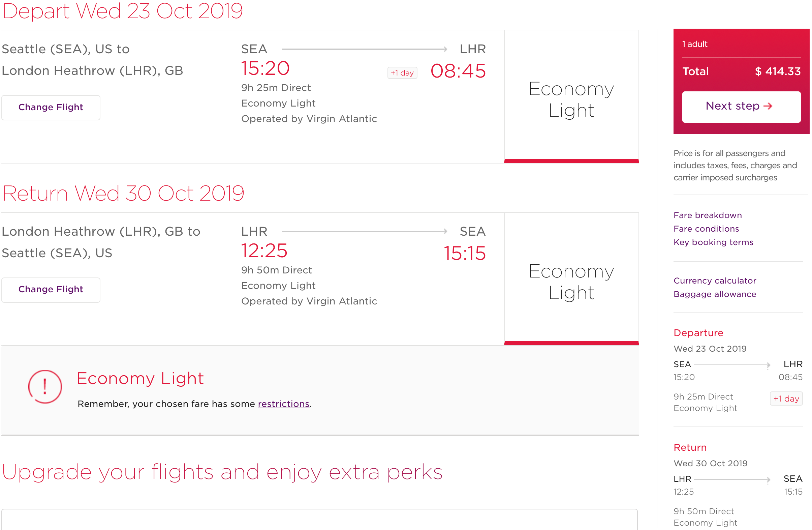
Task: Click the sidebar departure SEA–LHR route arrow
Action: [732, 365]
